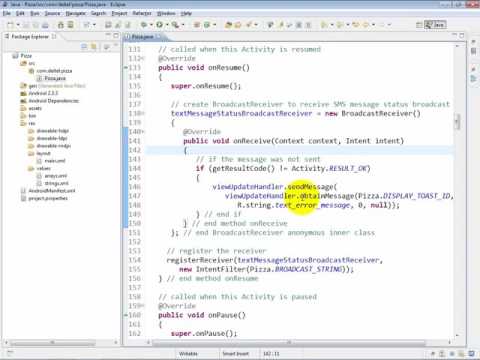
Task: Select strings.xml in the values folder
Action: [x=53, y=183]
